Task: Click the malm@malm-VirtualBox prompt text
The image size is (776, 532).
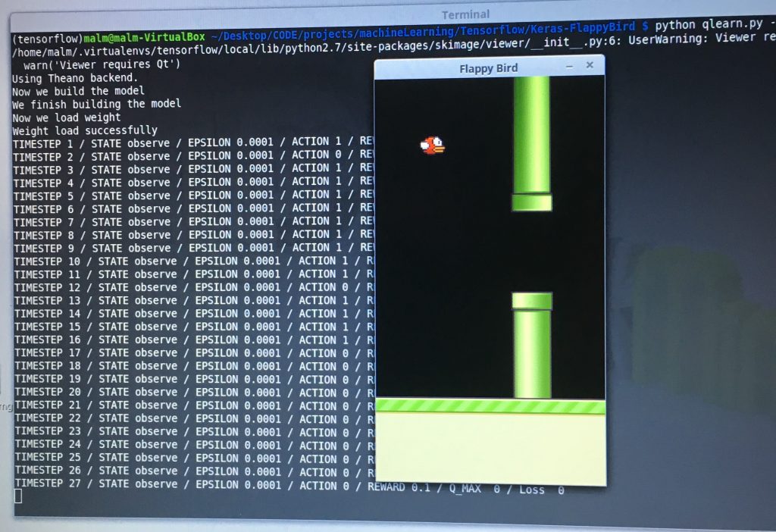Action: point(144,37)
